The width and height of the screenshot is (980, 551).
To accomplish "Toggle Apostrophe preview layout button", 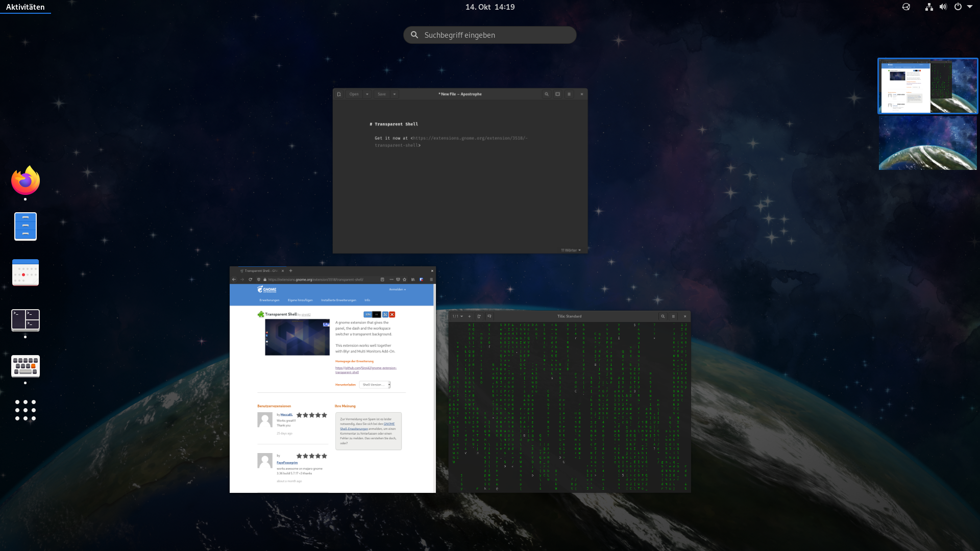I will pyautogui.click(x=558, y=94).
